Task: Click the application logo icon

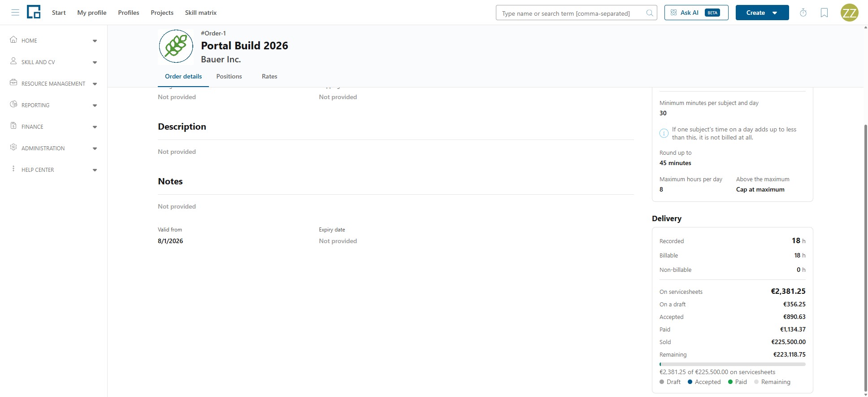Action: click(x=34, y=12)
